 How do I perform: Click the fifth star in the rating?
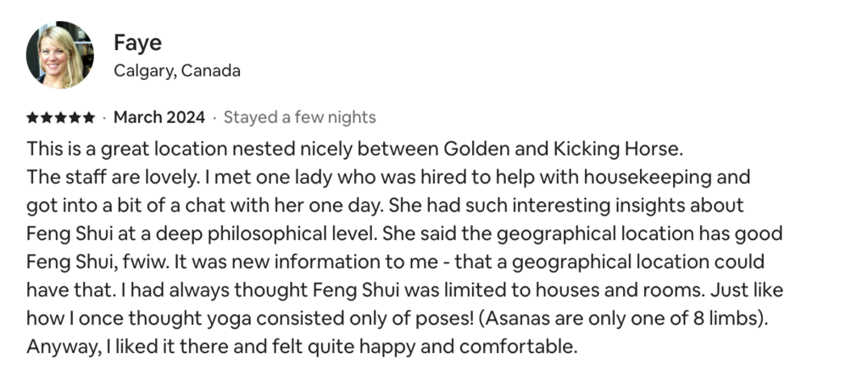(x=89, y=117)
